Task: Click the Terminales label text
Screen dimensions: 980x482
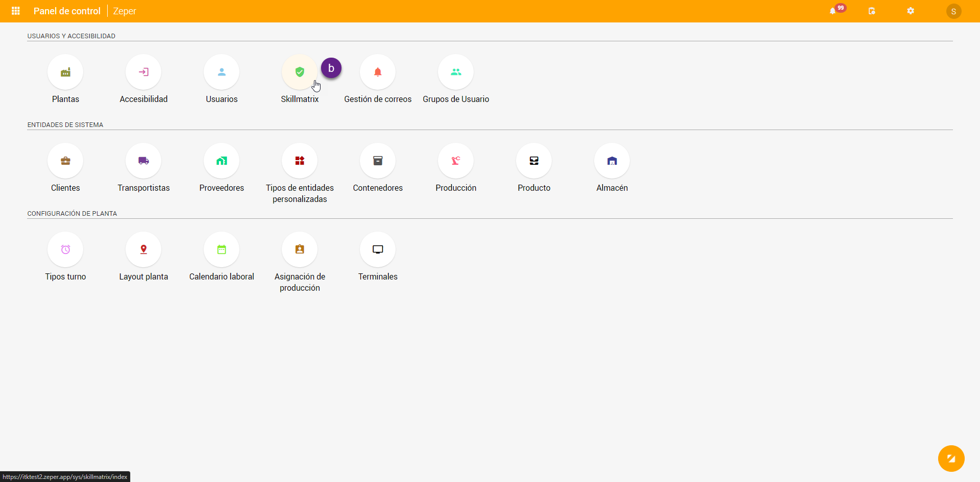Action: [x=378, y=276]
